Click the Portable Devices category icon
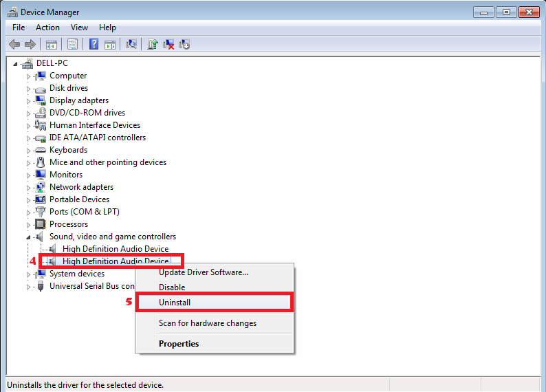The height and width of the screenshot is (392, 546). 41,199
